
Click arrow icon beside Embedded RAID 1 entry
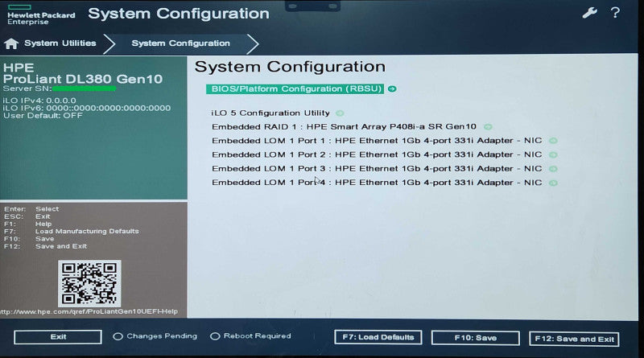(488, 127)
